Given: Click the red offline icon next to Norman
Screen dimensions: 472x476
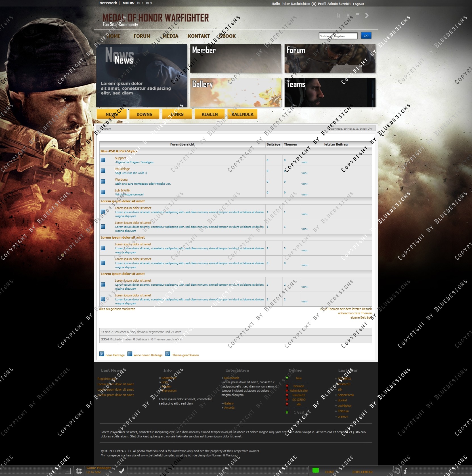Looking at the screenshot, I should [287, 386].
